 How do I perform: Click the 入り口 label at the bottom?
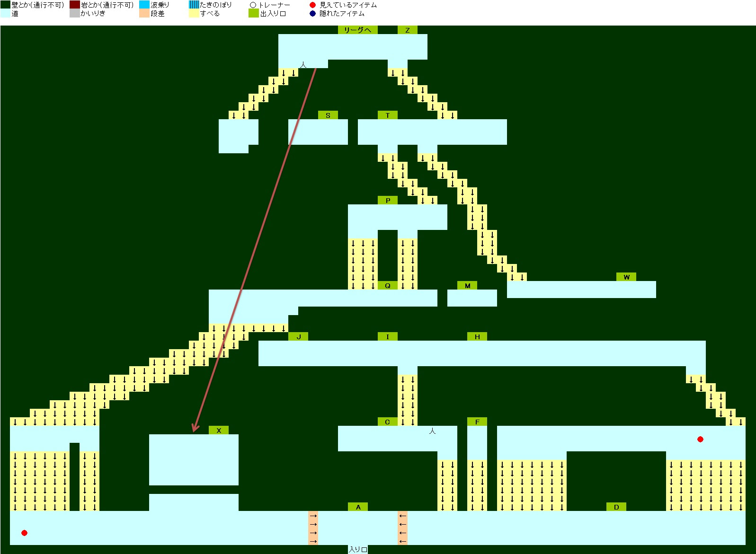[x=358, y=549]
